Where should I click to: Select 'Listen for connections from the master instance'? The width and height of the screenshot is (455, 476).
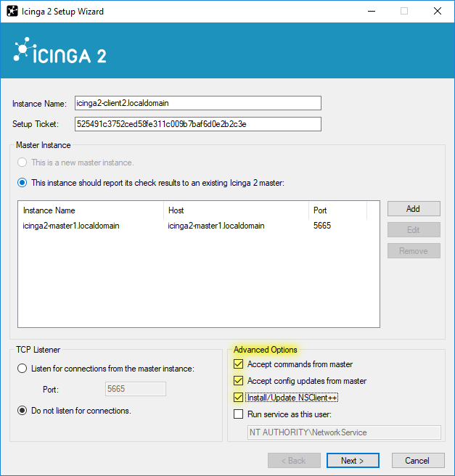point(22,369)
